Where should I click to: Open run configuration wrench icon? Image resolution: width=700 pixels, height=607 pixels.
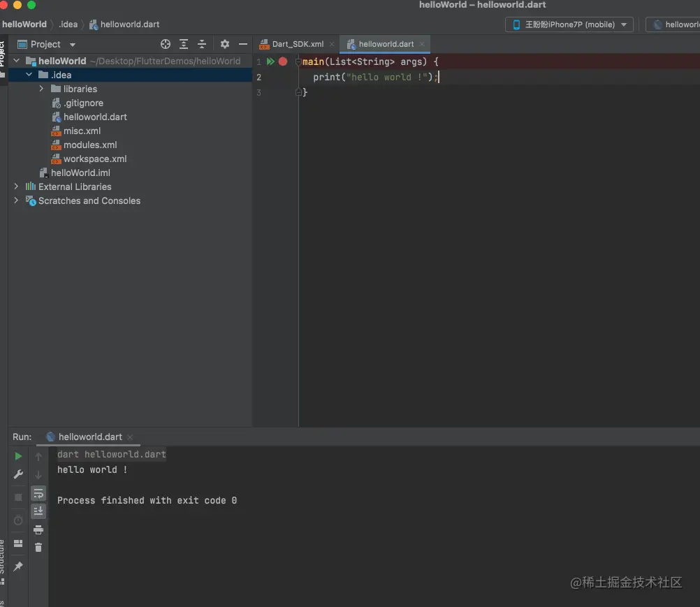coord(18,474)
